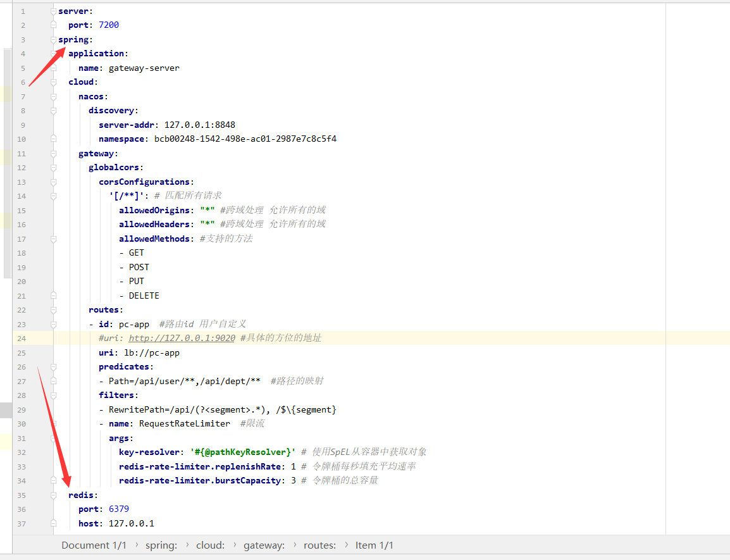This screenshot has height=560, width=730.
Task: Click the 'allowedHeaders' key
Action: click(154, 224)
